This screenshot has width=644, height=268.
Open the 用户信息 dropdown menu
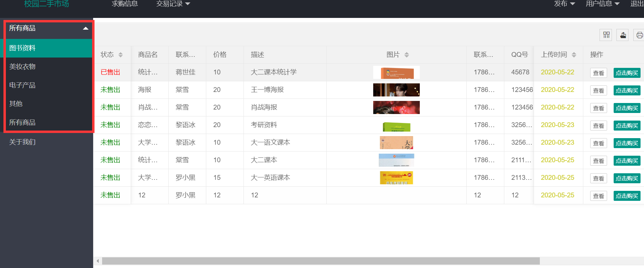[x=603, y=4]
